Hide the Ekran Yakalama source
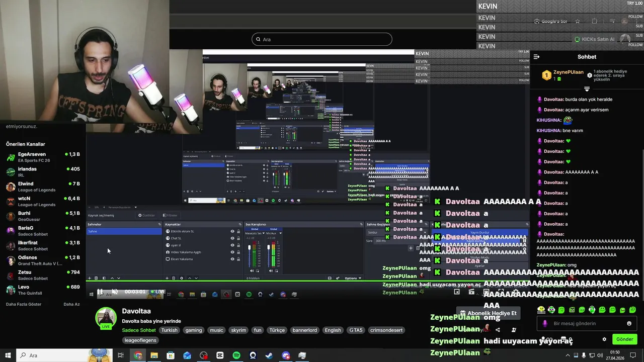 [x=232, y=259]
